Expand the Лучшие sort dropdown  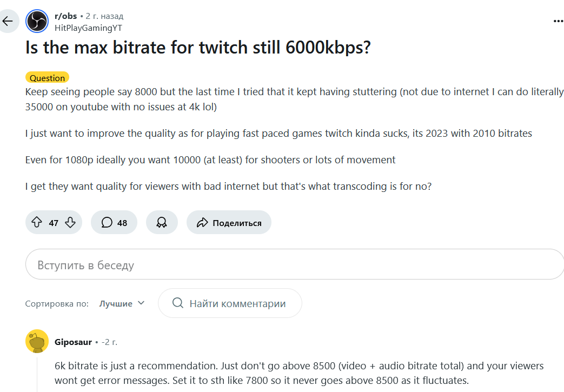[122, 303]
